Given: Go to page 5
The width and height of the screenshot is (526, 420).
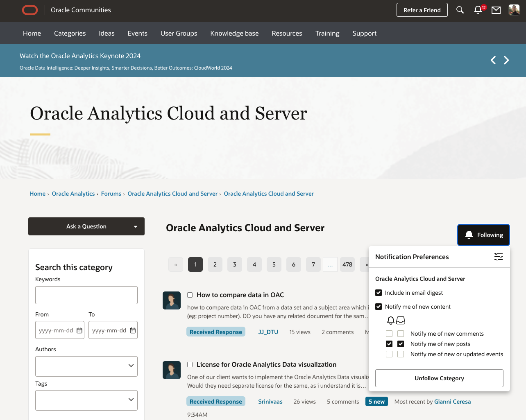Looking at the screenshot, I should pos(274,264).
